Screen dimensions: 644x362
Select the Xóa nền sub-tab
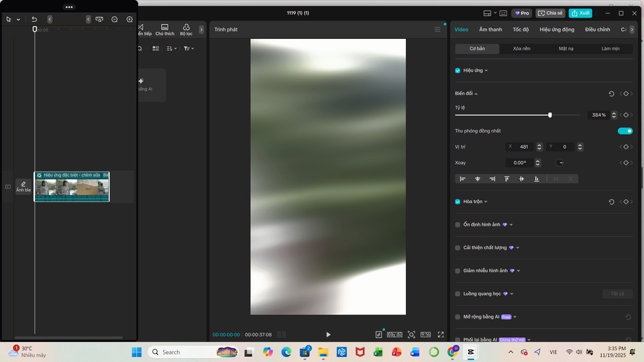click(521, 49)
